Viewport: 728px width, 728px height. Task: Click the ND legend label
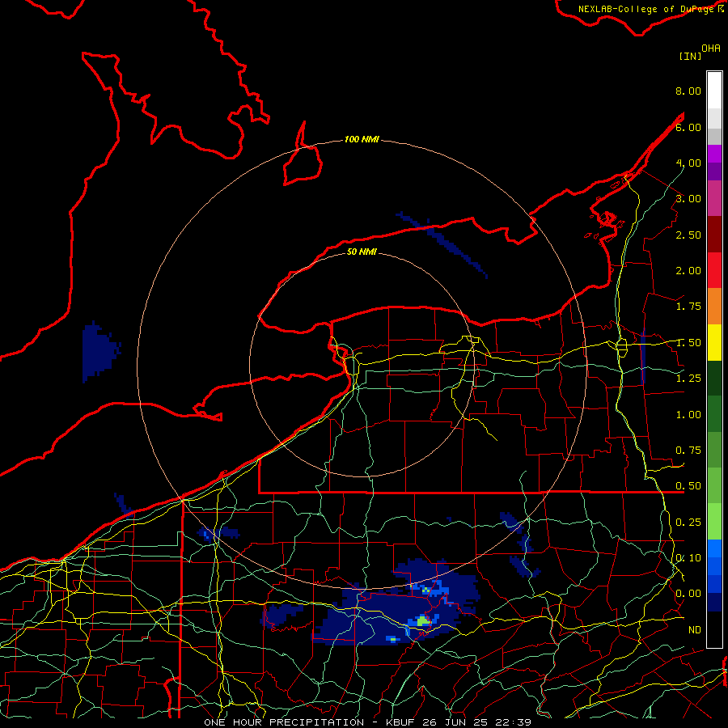pos(695,630)
